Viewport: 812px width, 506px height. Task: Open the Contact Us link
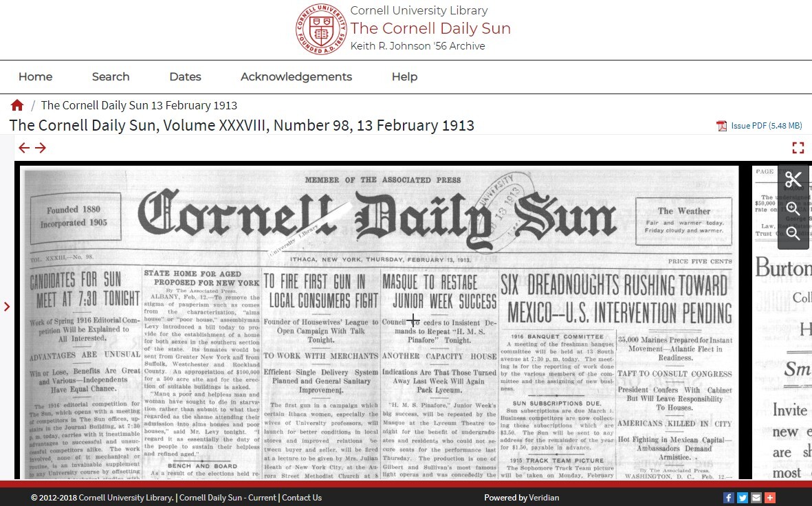[x=301, y=497]
